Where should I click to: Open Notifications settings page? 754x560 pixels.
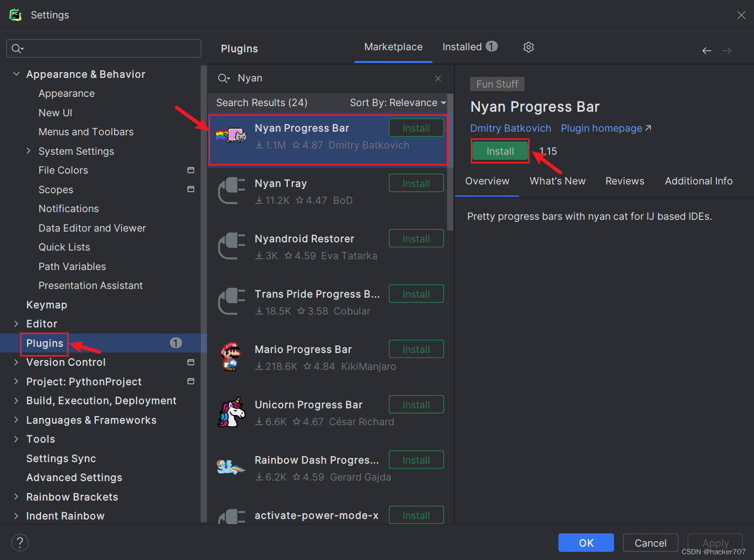click(69, 209)
